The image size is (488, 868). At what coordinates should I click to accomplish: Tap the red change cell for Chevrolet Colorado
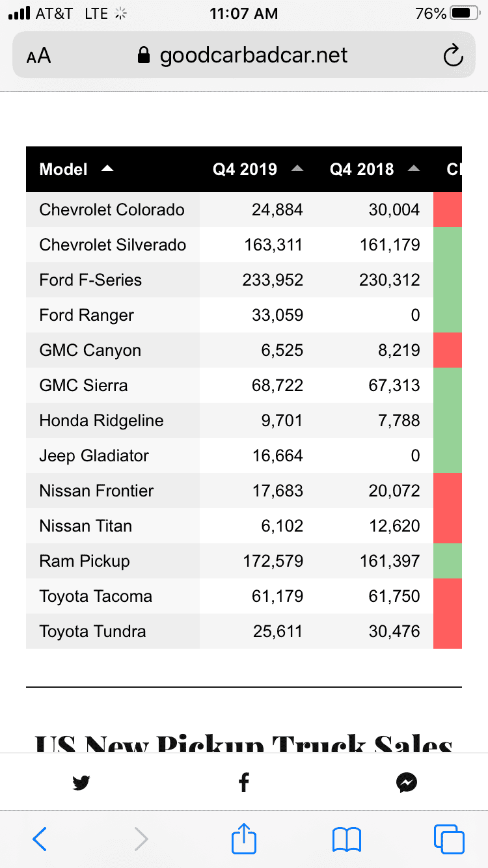pyautogui.click(x=448, y=210)
